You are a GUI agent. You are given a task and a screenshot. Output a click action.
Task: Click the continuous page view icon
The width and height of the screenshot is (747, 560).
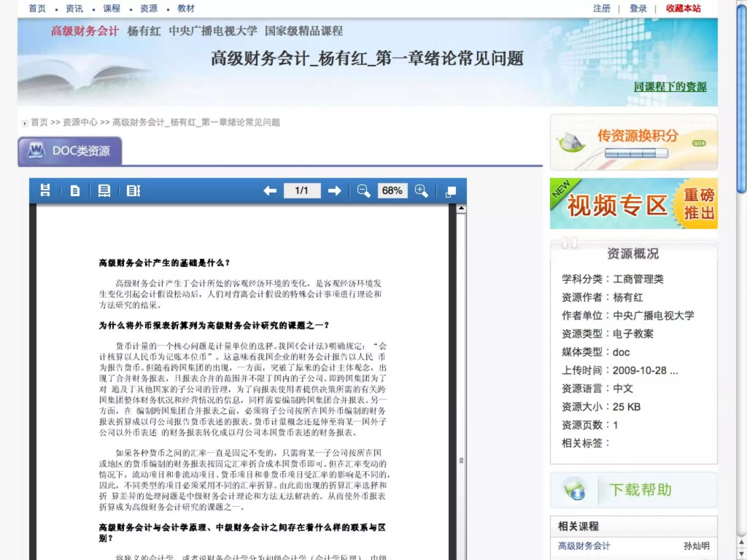tap(45, 190)
